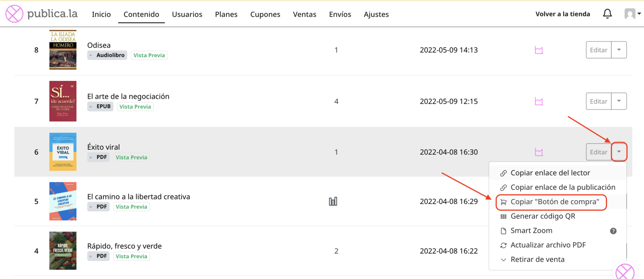The image size is (644, 279).
Task: Open bar chart stats icon for El camino
Action: pos(333,201)
